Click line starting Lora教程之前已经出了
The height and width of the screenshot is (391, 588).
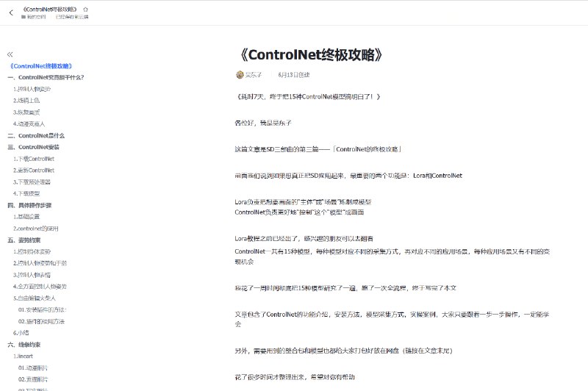(304, 238)
